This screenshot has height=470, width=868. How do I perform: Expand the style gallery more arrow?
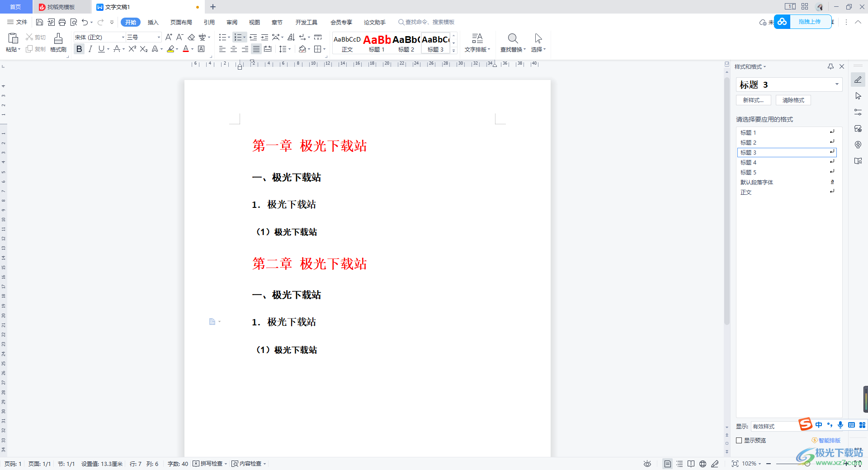coord(454,51)
